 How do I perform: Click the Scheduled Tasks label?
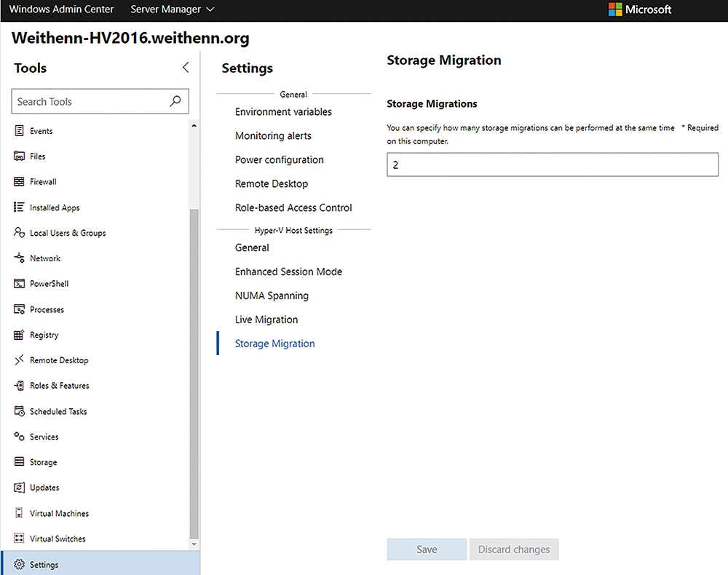[58, 411]
